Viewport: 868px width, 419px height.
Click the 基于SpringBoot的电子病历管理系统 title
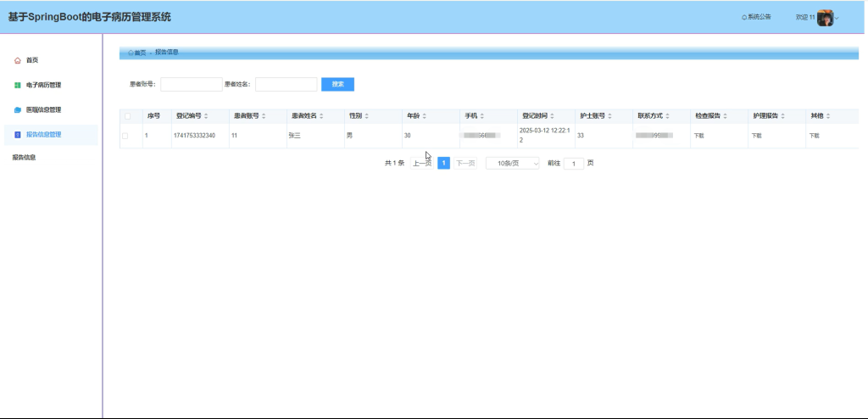click(x=90, y=17)
